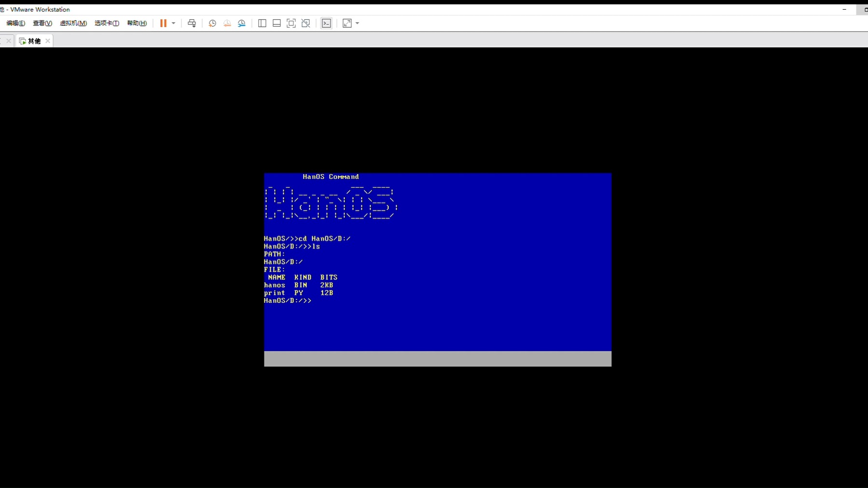Click the print PY file row
868x488 pixels.
[299, 293]
